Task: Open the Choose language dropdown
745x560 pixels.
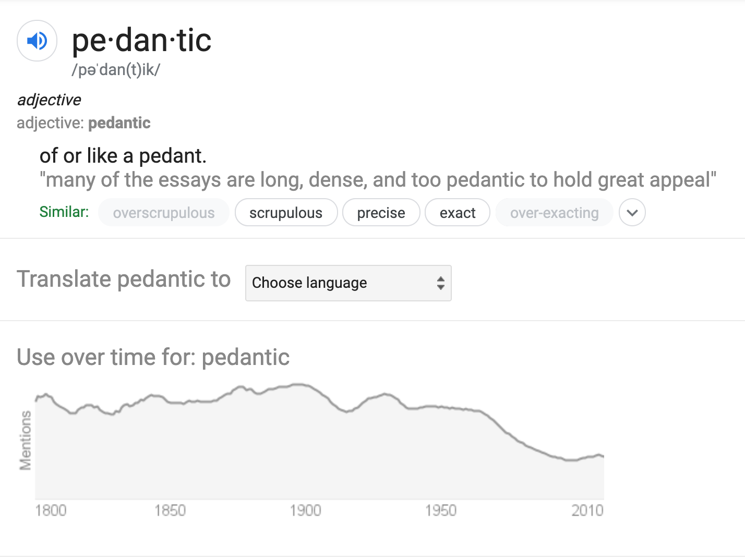Action: [x=348, y=283]
